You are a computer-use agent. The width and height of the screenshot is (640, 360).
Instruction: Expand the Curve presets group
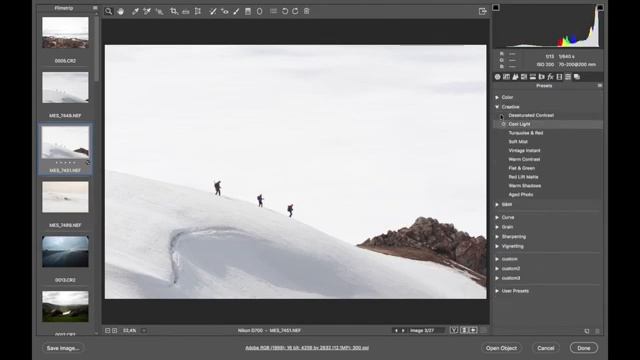[x=497, y=218]
